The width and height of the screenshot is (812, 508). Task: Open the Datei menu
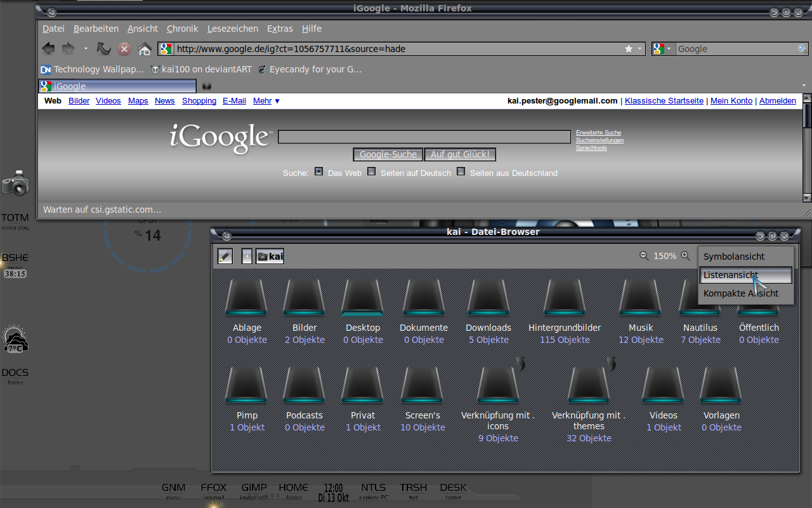tap(53, 29)
